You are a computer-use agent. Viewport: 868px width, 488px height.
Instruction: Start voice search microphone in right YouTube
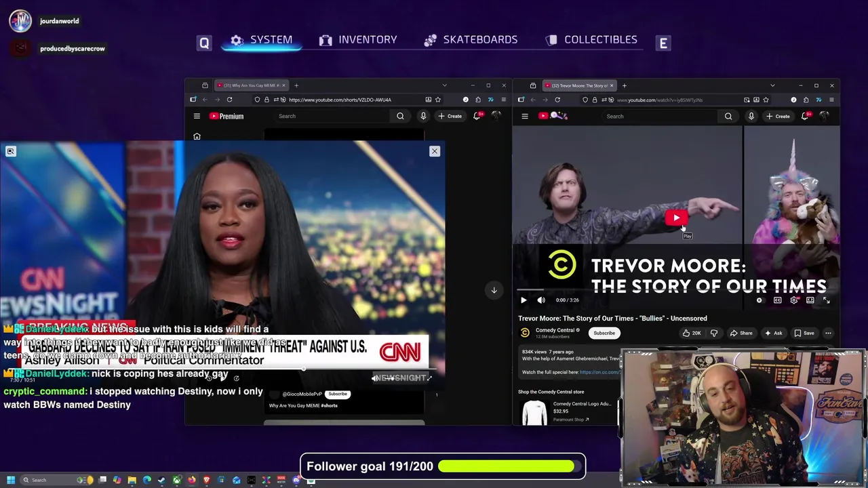coord(751,116)
